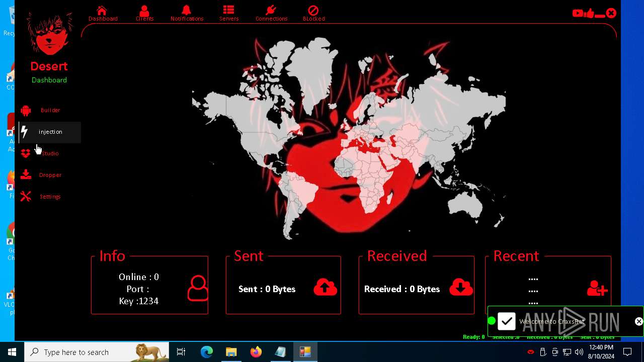
Task: Click the Builder label in sidebar
Action: pyautogui.click(x=50, y=110)
